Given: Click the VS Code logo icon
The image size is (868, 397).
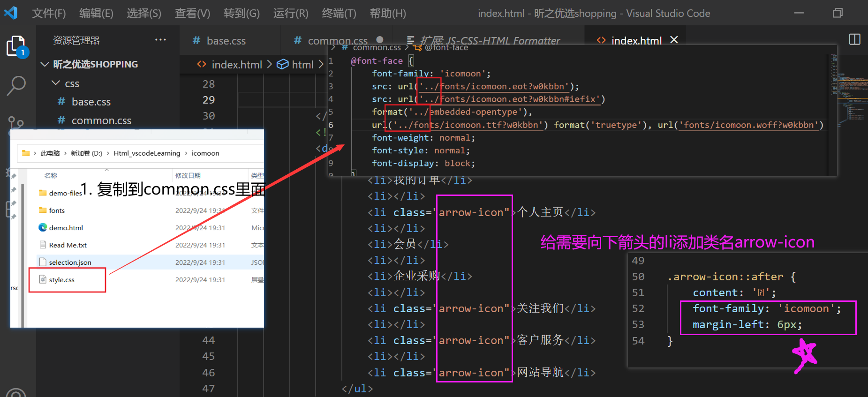Looking at the screenshot, I should coord(10,13).
